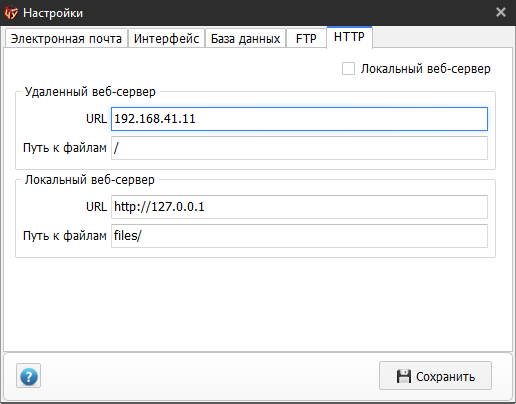Click the remote Путь к файлам field containing /
This screenshot has height=404, width=516.
(x=299, y=148)
